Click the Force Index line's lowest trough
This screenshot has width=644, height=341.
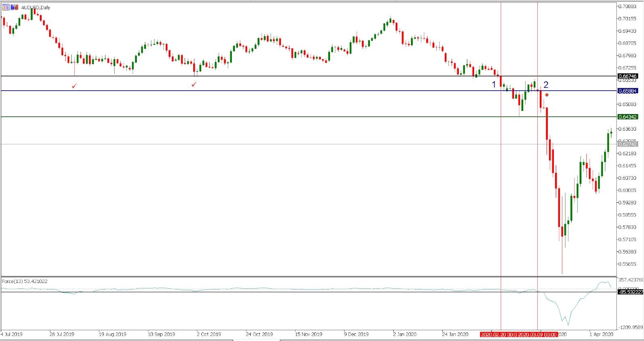[x=568, y=324]
